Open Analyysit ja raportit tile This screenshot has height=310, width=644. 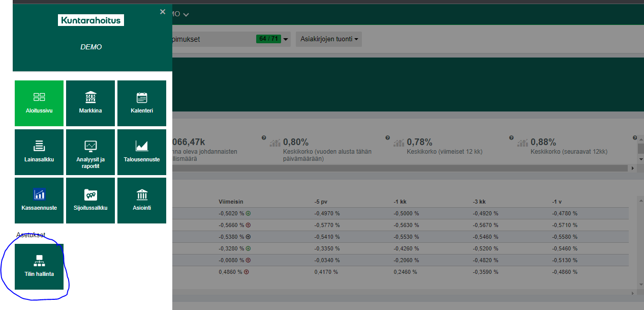coord(90,152)
